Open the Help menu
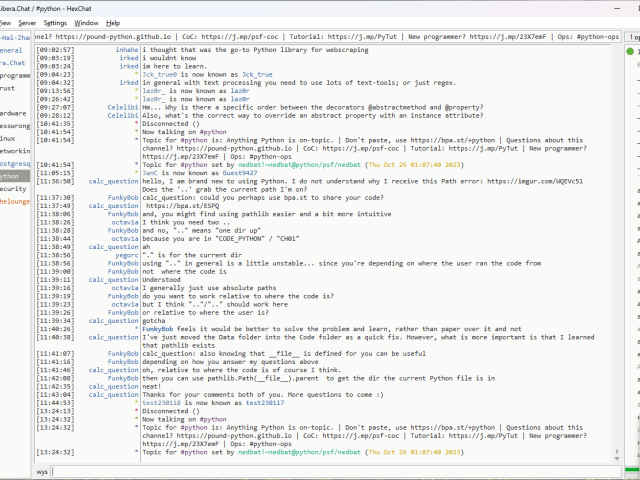 pos(113,22)
